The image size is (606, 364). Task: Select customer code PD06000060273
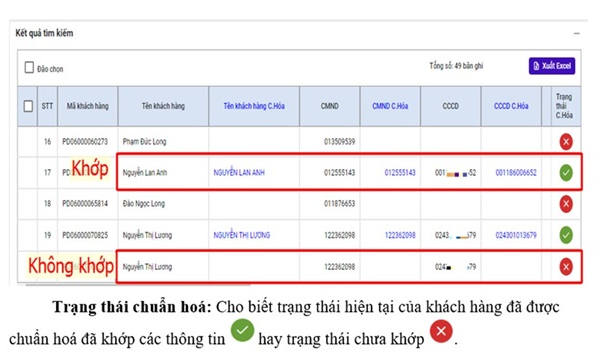pos(85,141)
